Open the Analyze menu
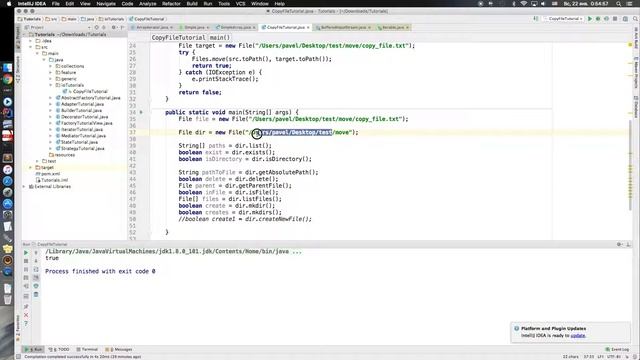The image size is (640, 360). click(148, 4)
